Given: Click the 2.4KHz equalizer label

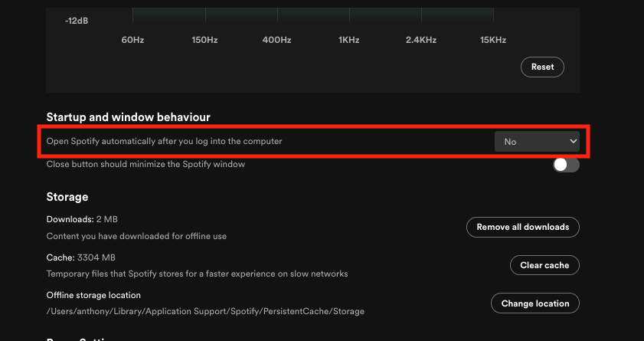Looking at the screenshot, I should 421,40.
